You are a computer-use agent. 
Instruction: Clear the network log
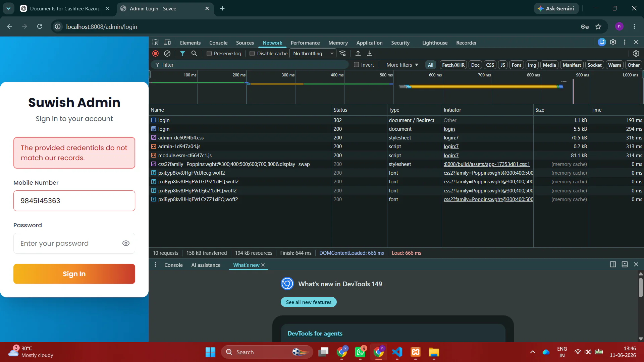tap(167, 54)
